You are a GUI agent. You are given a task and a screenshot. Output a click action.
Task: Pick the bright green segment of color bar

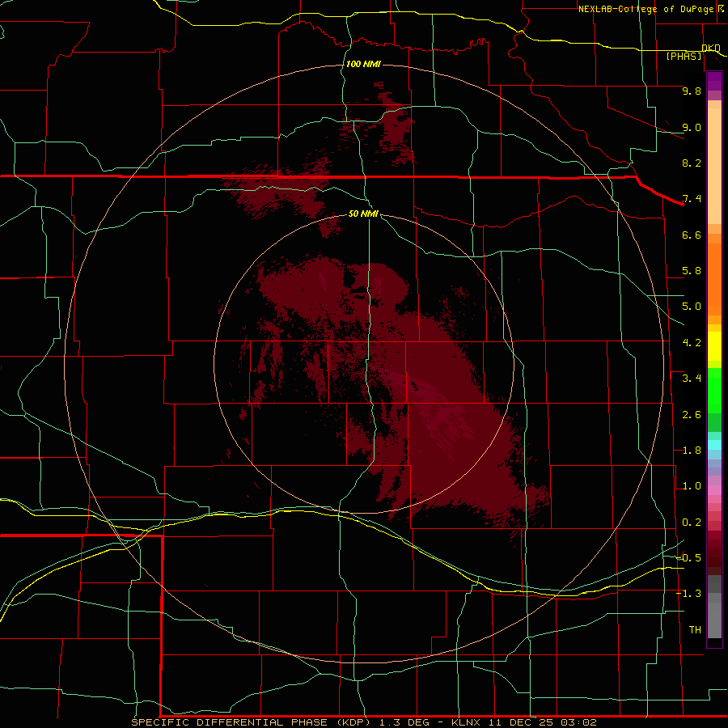(x=714, y=391)
